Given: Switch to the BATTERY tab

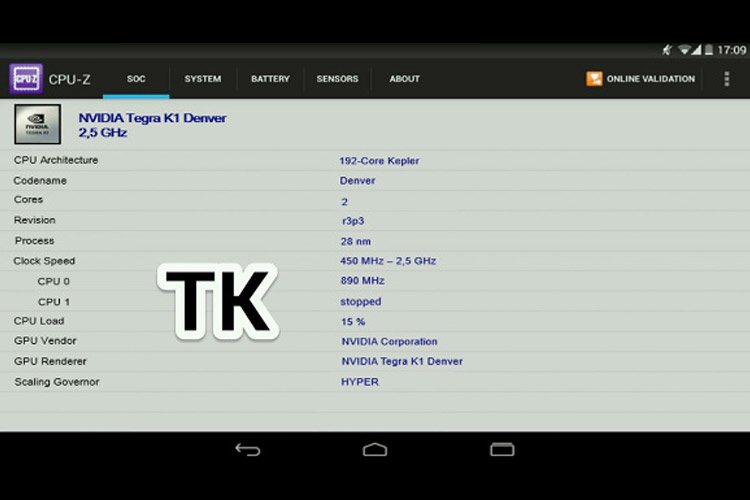Looking at the screenshot, I should tap(270, 79).
